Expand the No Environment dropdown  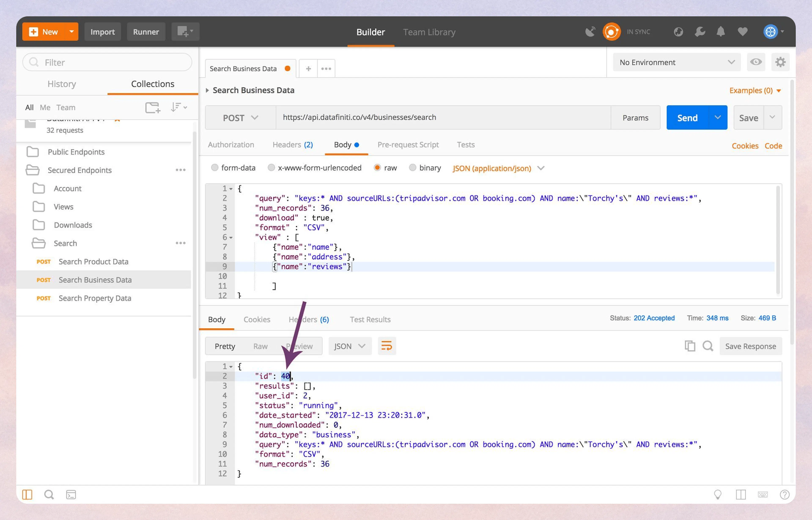tap(676, 62)
